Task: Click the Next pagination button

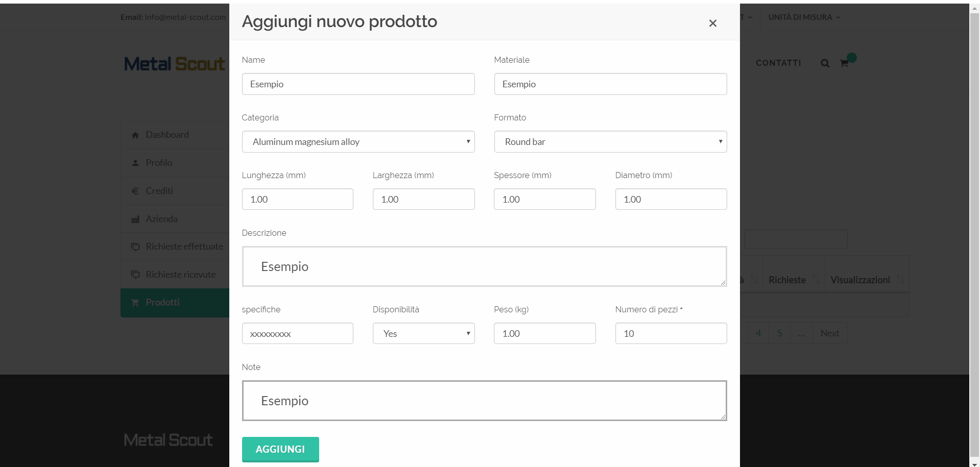Action: 830,333
